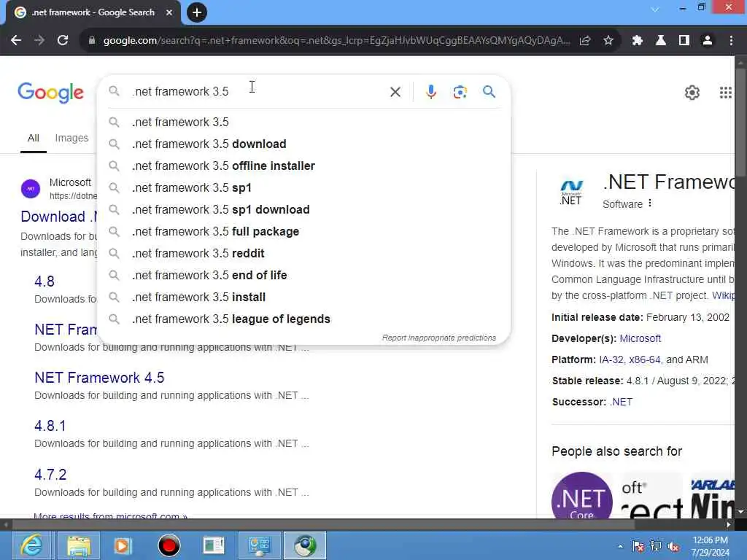
Task: Share this page from address bar
Action: pyautogui.click(x=585, y=41)
